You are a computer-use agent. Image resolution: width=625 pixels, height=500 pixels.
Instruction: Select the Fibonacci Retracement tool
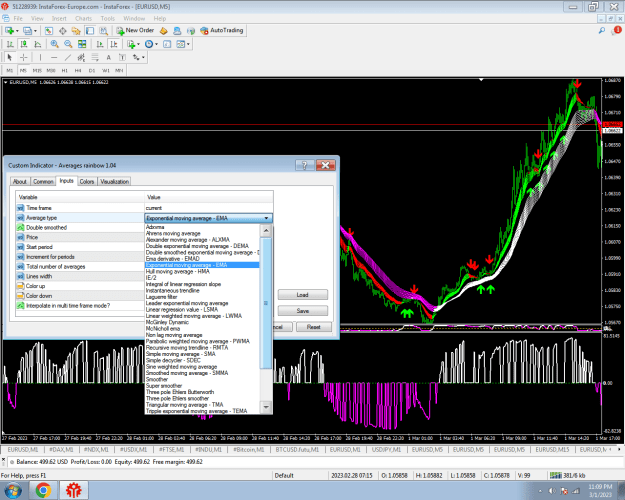point(95,57)
